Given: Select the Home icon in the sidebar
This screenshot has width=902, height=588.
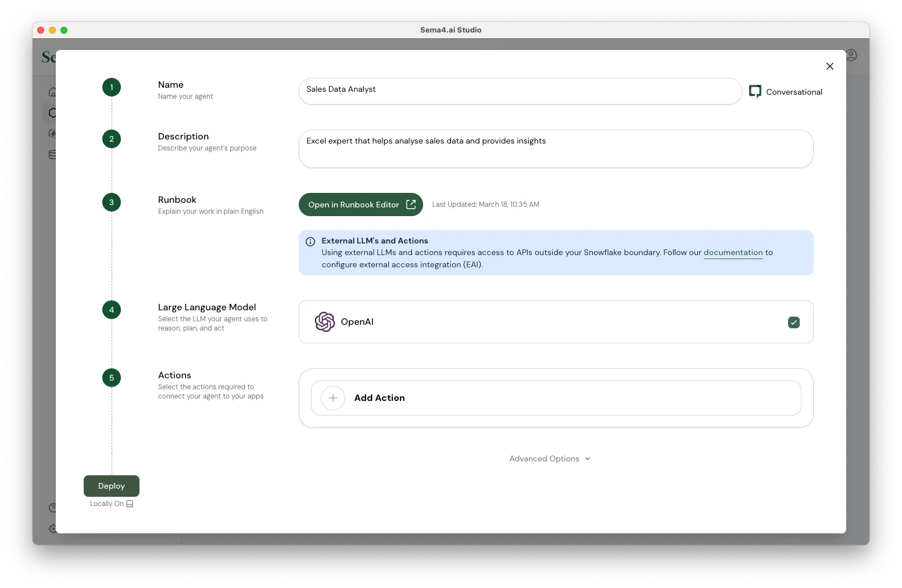Looking at the screenshot, I should [x=53, y=92].
